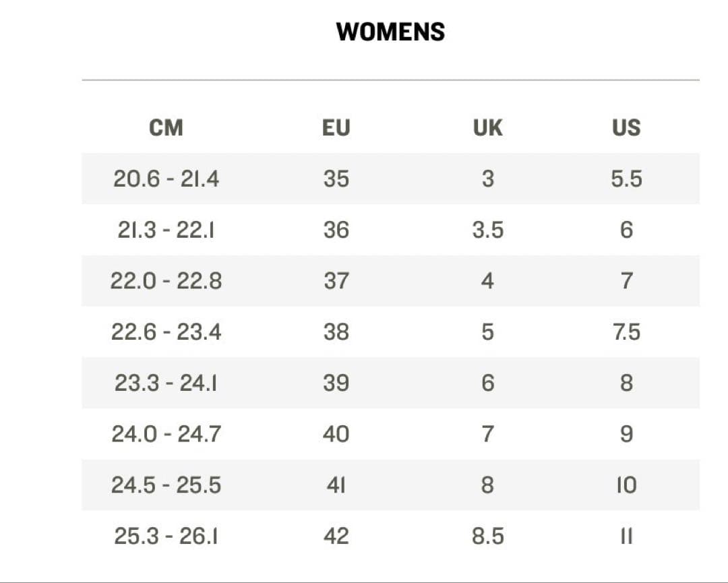Select EU size 39 cell

(336, 383)
